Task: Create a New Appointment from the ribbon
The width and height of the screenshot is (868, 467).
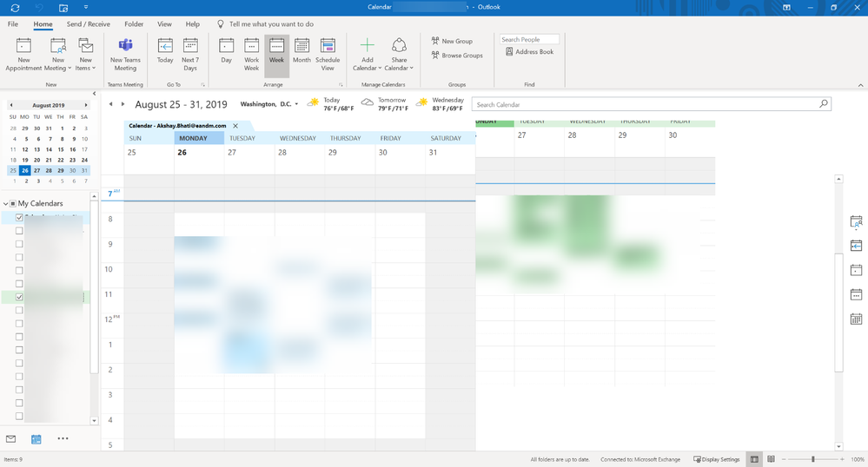Action: point(23,54)
